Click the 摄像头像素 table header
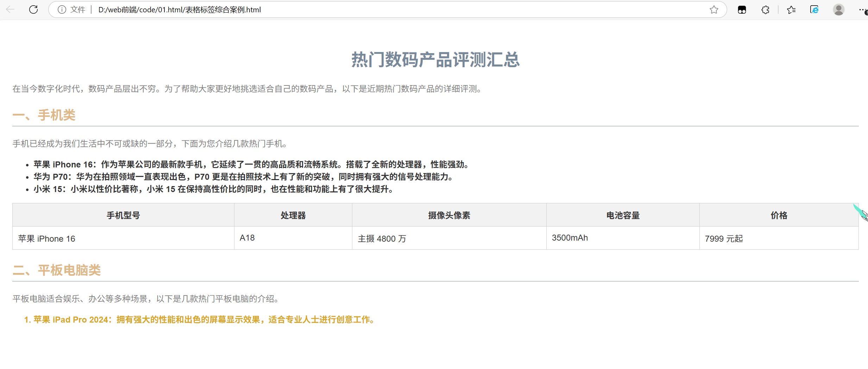Screen dimensions: 868x369 pyautogui.click(x=449, y=215)
